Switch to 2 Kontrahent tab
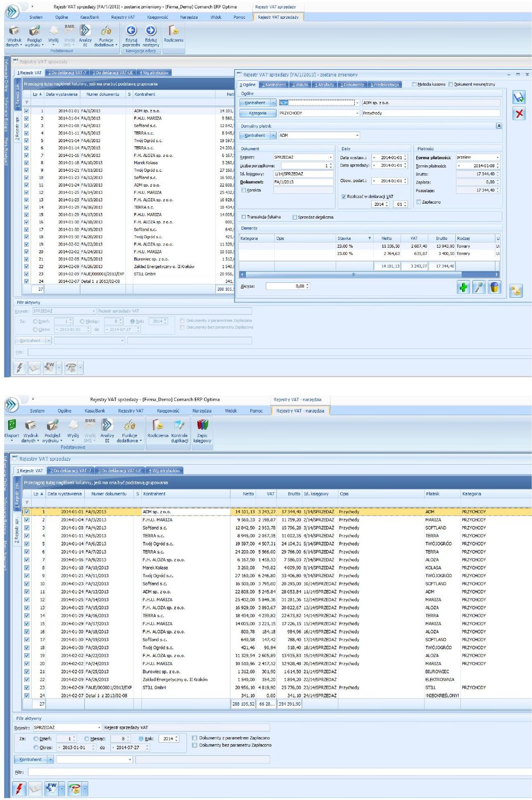The height and width of the screenshot is (800, 532). tap(274, 84)
